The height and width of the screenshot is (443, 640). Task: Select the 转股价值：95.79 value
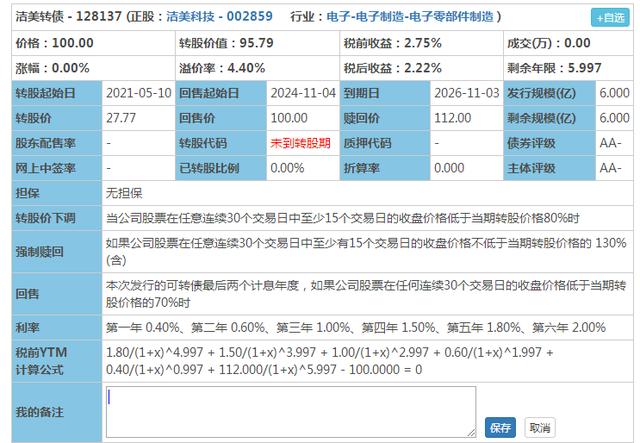pyautogui.click(x=226, y=43)
